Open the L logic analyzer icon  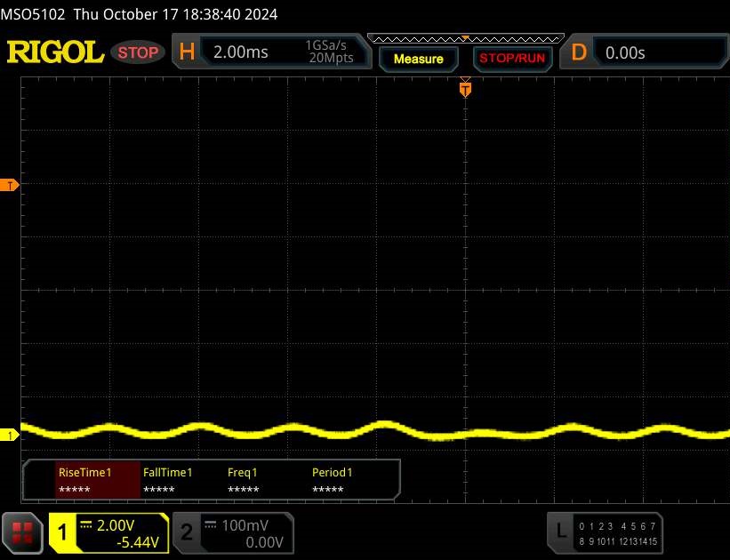click(560, 532)
